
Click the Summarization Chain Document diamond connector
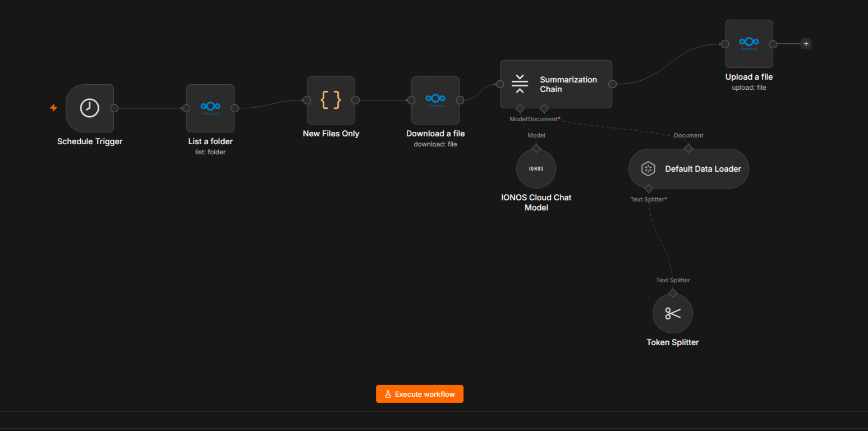coord(544,108)
